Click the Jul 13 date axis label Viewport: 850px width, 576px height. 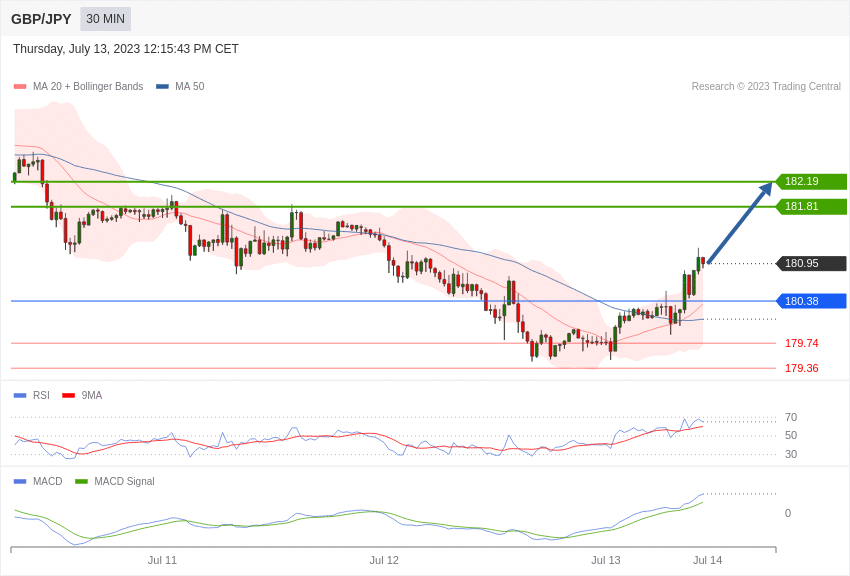click(606, 560)
